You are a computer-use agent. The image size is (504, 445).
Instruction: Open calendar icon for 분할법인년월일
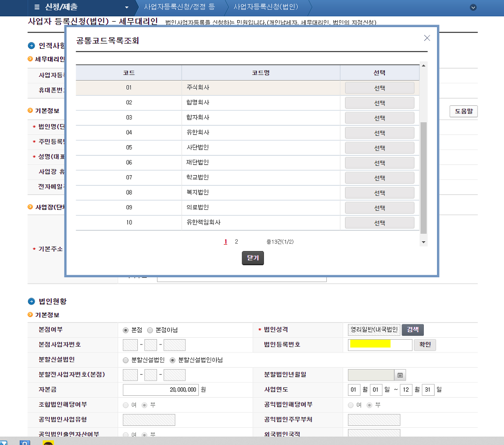[400, 375]
